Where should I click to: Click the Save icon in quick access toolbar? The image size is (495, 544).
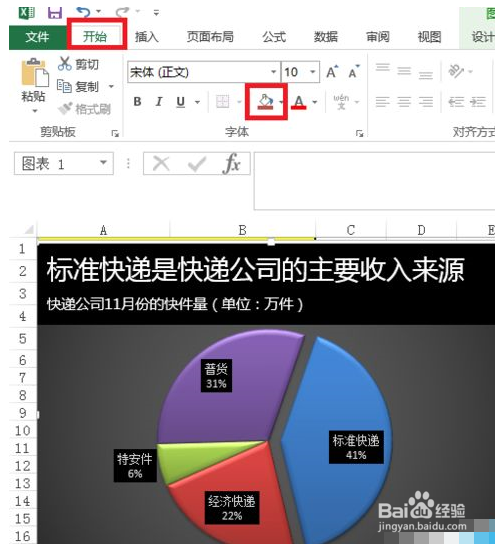(54, 13)
